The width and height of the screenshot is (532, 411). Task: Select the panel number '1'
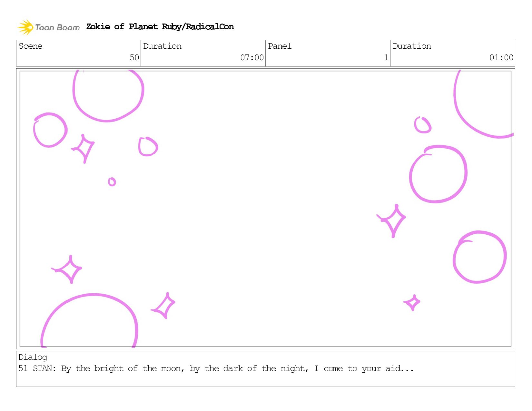tap(386, 58)
